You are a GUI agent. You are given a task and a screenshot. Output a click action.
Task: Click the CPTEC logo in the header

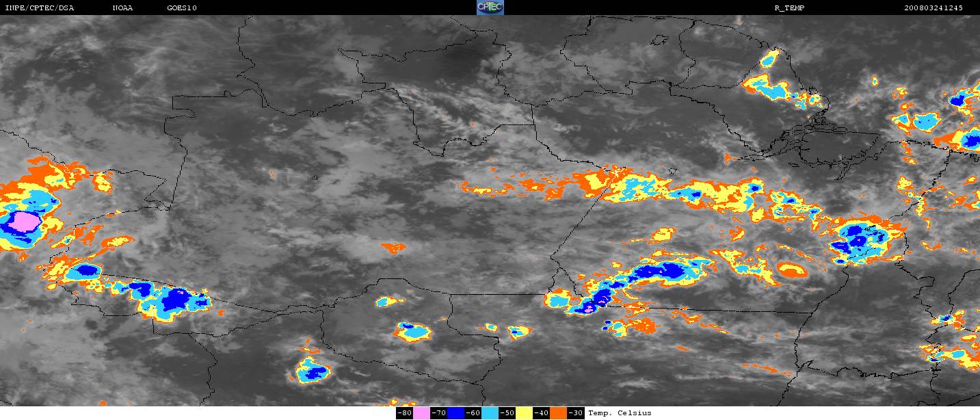coord(490,8)
